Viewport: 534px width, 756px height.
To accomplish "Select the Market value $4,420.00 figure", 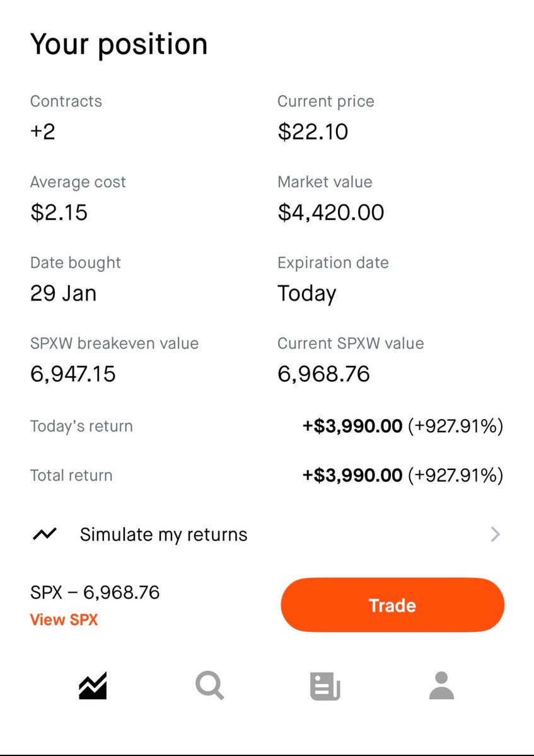I will 331,213.
